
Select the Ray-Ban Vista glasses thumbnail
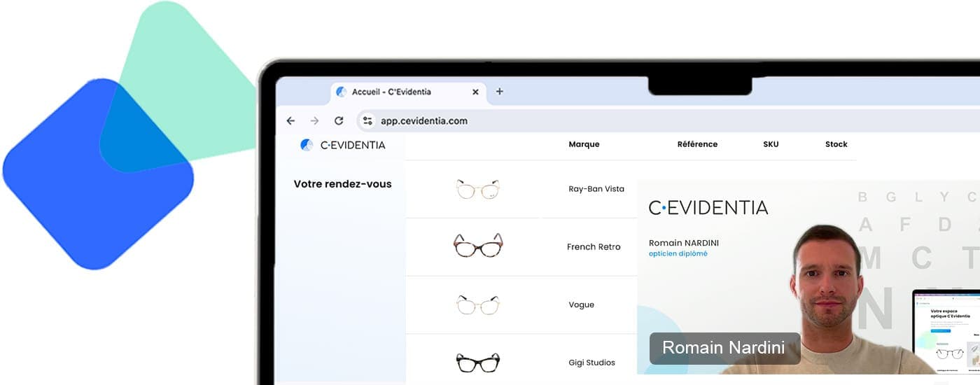(x=478, y=189)
